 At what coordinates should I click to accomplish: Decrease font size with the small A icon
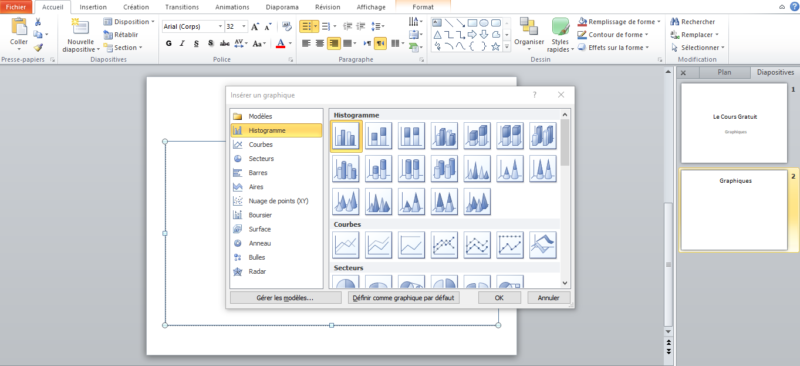click(x=268, y=26)
